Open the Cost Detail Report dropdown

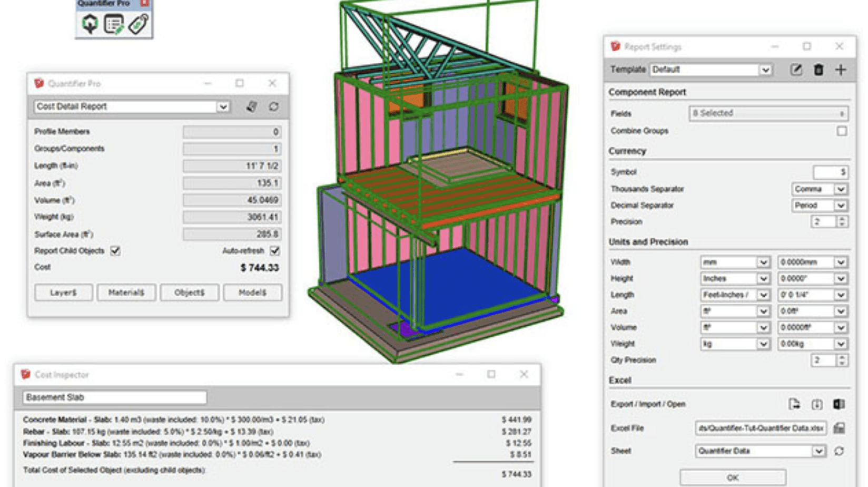click(223, 106)
